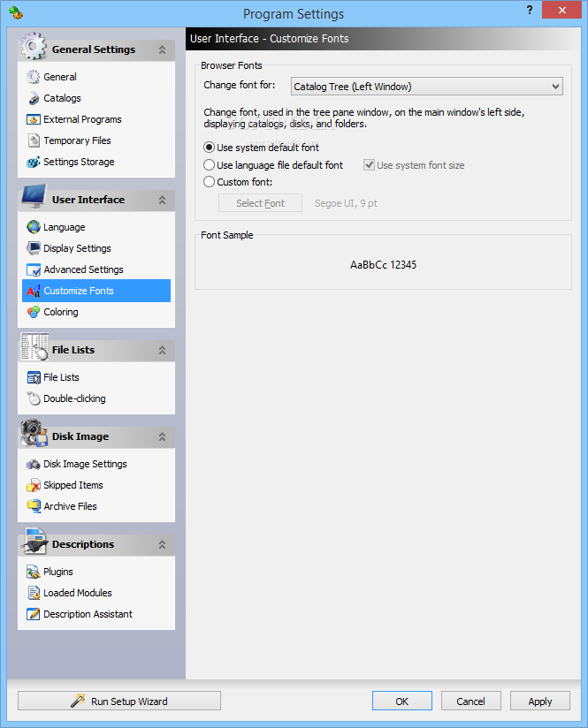Click the help question mark button
Viewport: 588px width, 728px height.
(530, 10)
